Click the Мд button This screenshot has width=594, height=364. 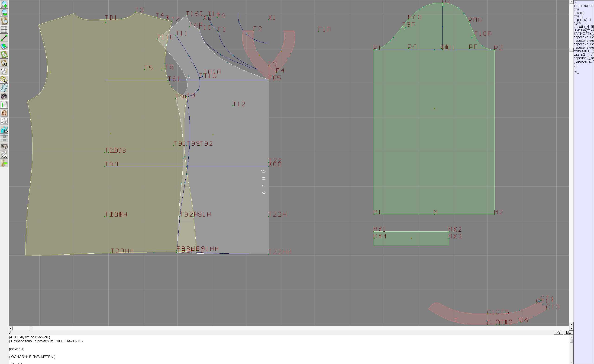(568, 332)
